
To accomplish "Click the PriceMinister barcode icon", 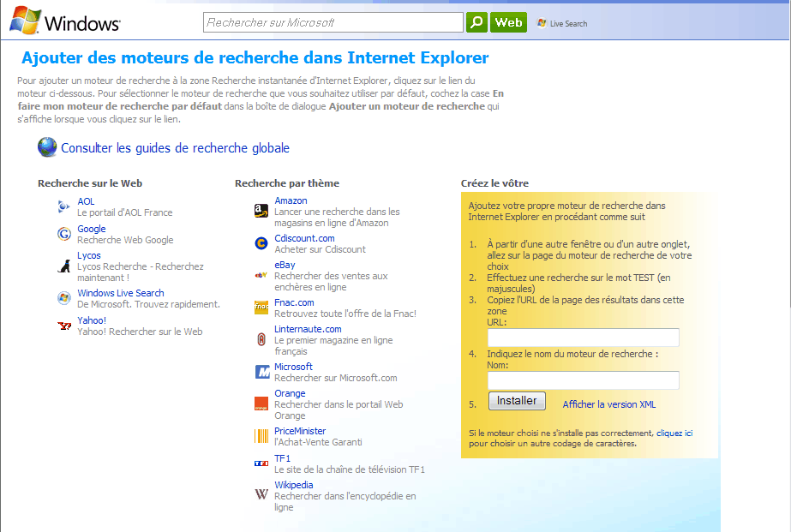I will point(261,436).
